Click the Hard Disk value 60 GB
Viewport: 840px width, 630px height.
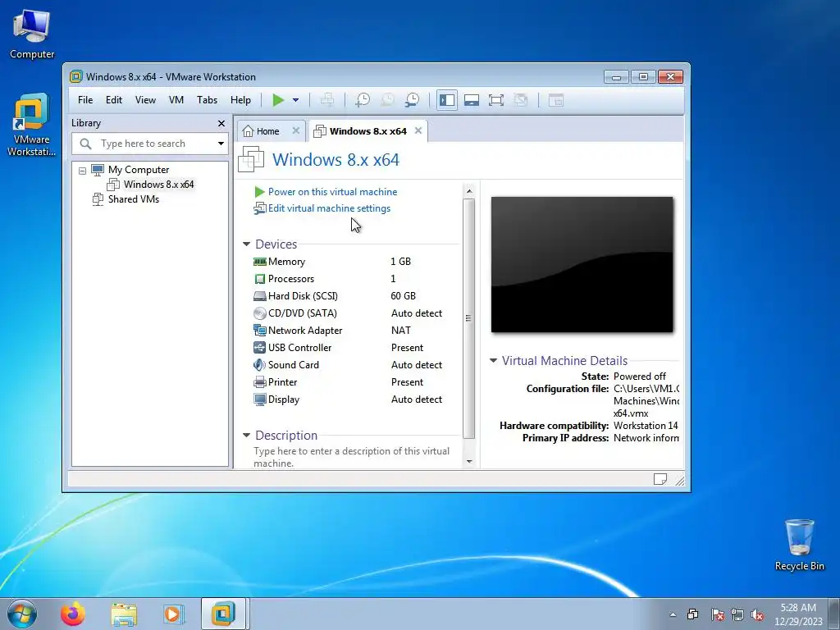click(x=404, y=295)
